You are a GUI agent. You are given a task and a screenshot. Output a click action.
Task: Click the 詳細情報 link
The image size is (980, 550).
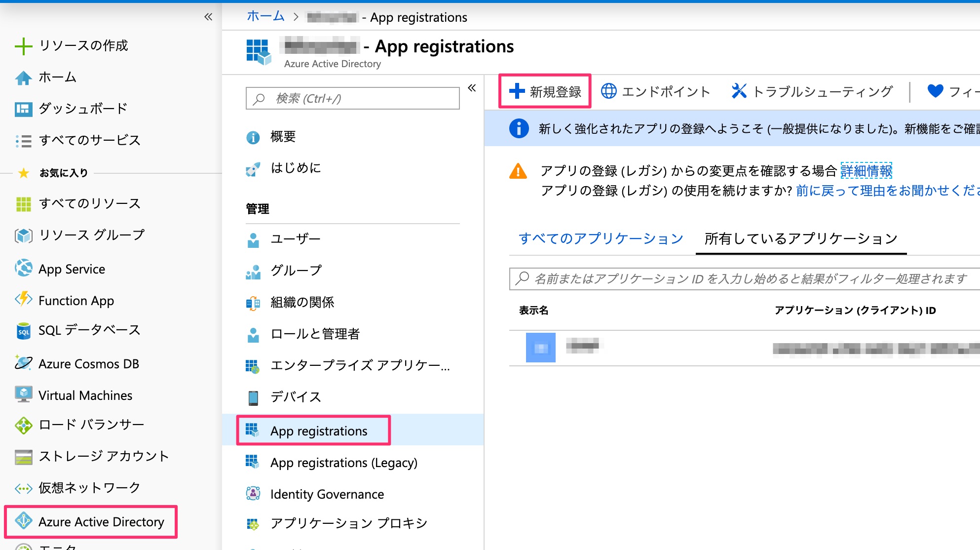[x=866, y=171]
